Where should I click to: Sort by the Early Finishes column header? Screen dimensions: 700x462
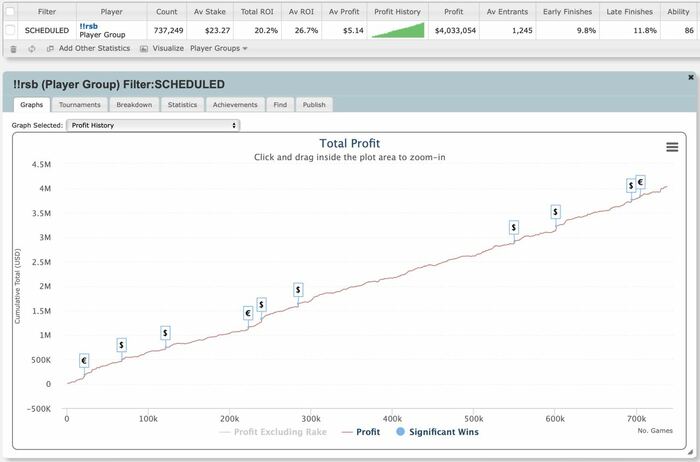point(567,12)
